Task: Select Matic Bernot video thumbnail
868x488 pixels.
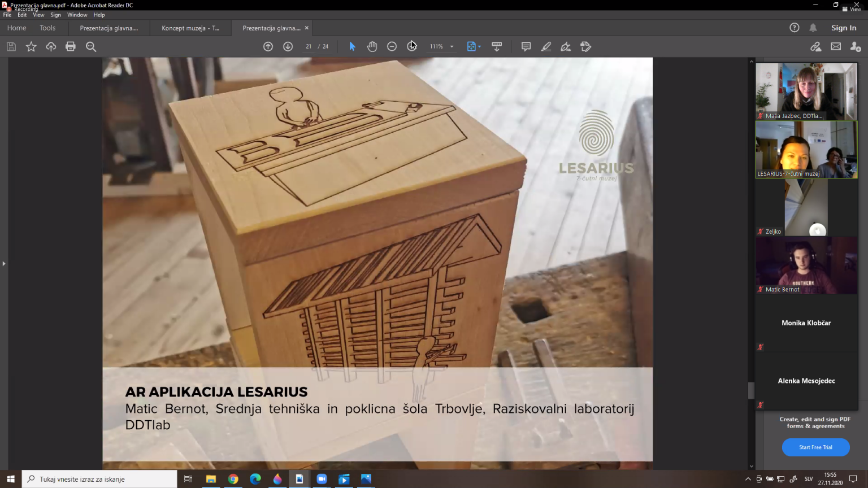Action: coord(806,265)
